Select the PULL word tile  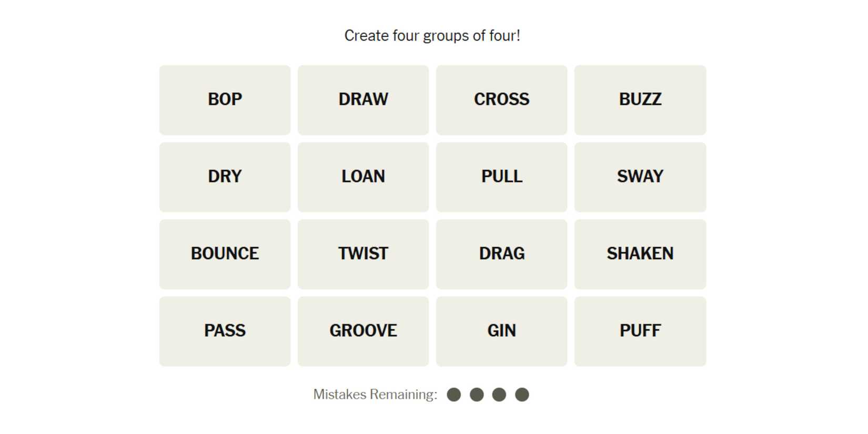point(501,177)
